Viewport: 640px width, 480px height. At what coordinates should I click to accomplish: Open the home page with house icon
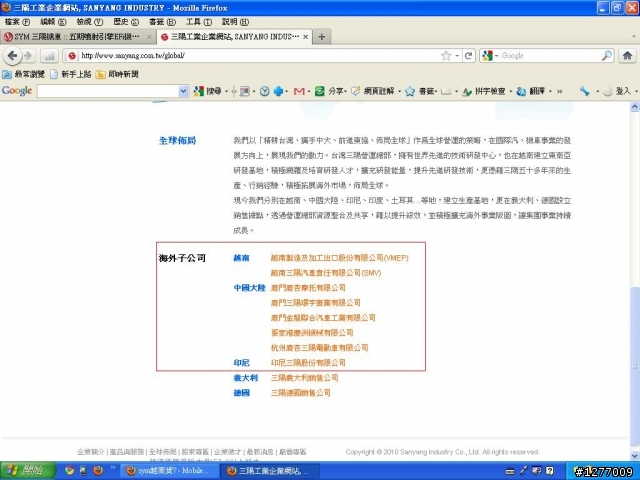pos(627,56)
